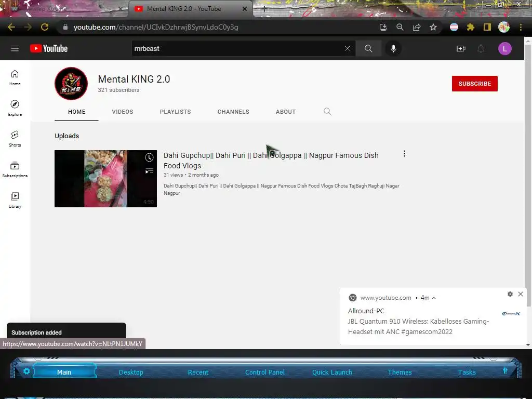Select Main in the bottom launcher bar
Image resolution: width=532 pixels, height=399 pixels.
pos(64,372)
